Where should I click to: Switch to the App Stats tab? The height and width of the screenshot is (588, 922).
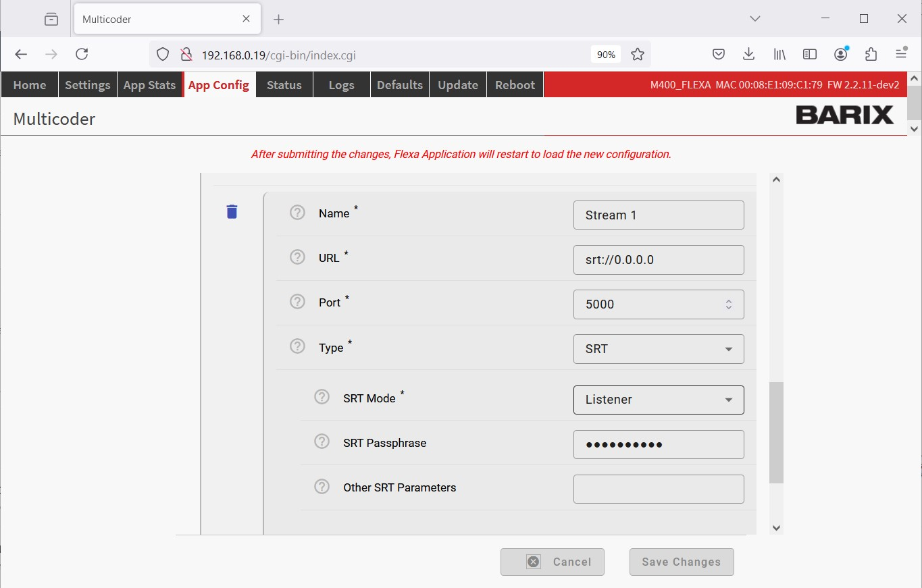[x=149, y=85]
